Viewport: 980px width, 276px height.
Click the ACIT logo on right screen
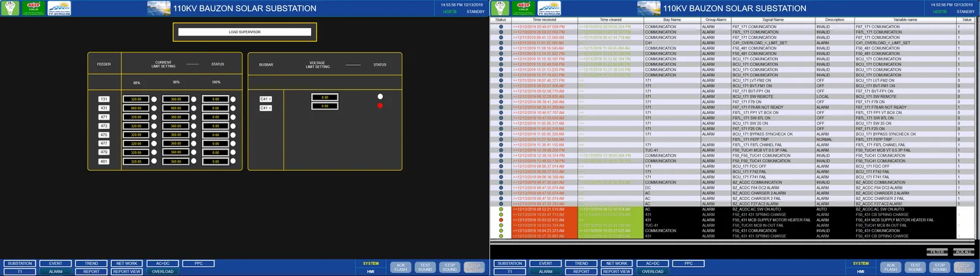click(x=523, y=8)
